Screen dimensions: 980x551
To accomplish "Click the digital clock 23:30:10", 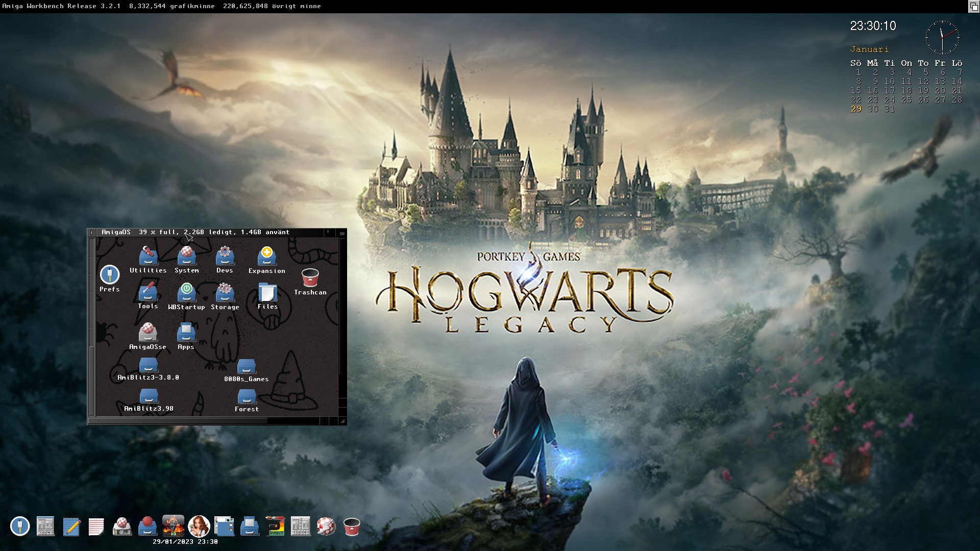I will coord(873,26).
